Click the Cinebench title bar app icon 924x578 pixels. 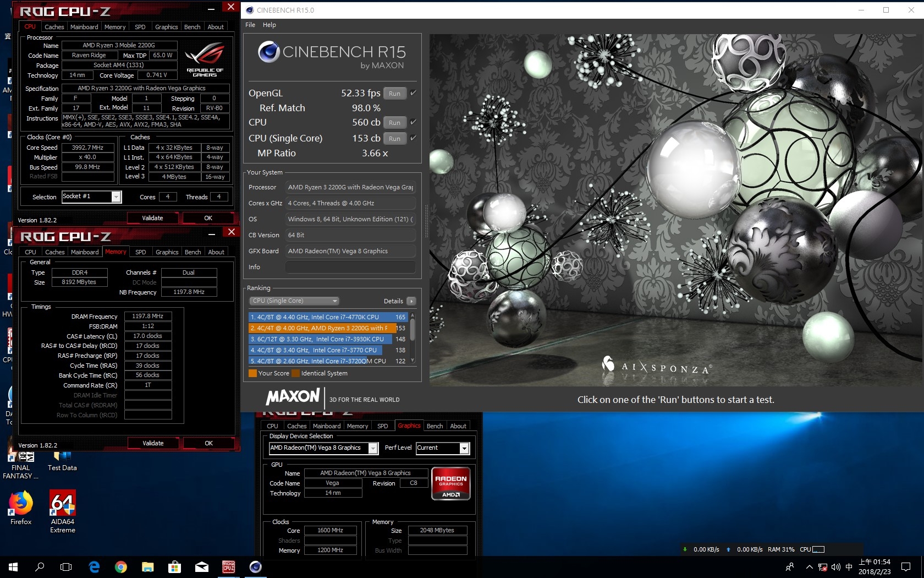[x=250, y=10]
